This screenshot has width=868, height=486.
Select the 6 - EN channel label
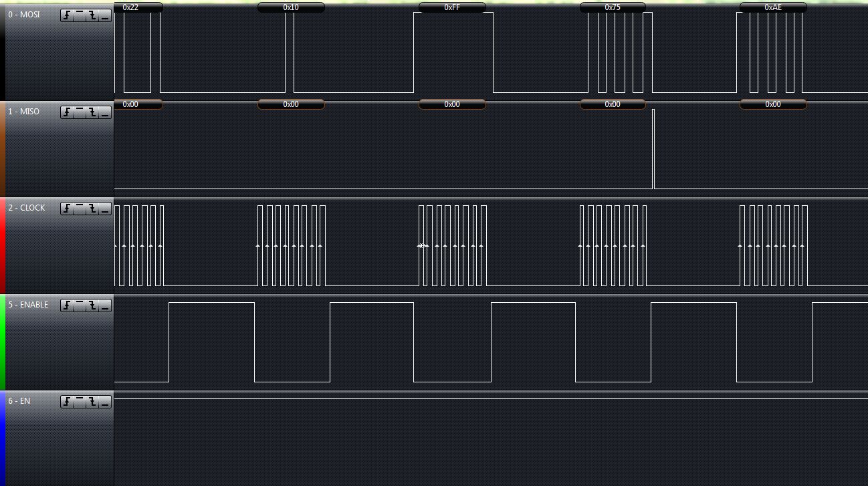[x=19, y=401]
